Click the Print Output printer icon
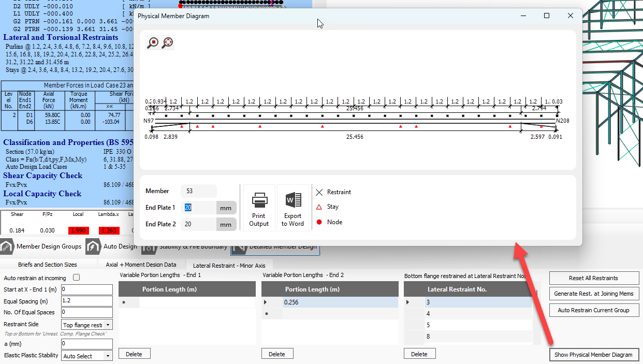 click(259, 208)
